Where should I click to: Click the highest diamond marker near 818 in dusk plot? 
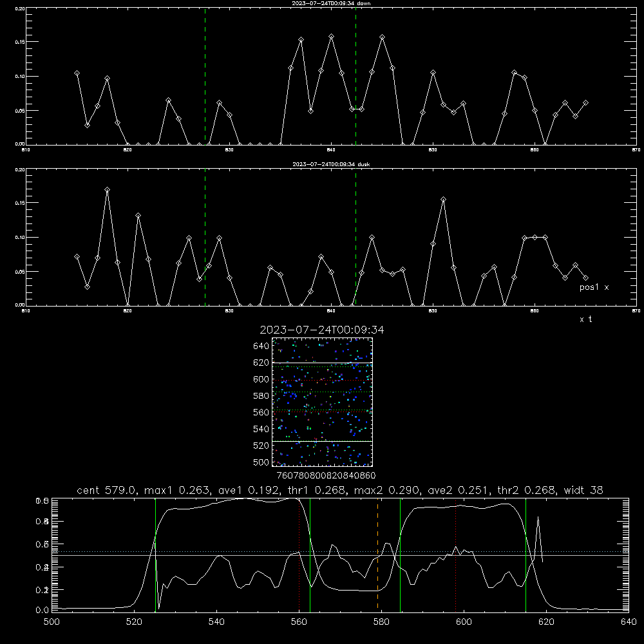107,190
